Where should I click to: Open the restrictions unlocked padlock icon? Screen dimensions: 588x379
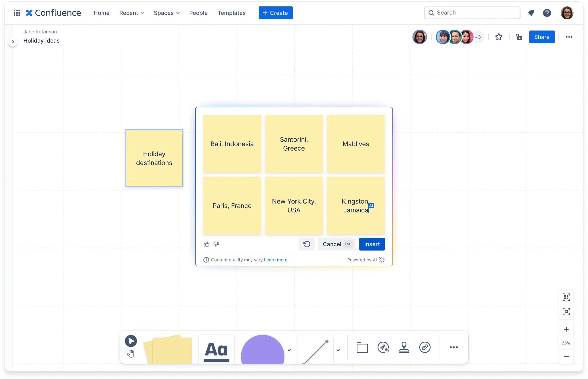pyautogui.click(x=519, y=37)
